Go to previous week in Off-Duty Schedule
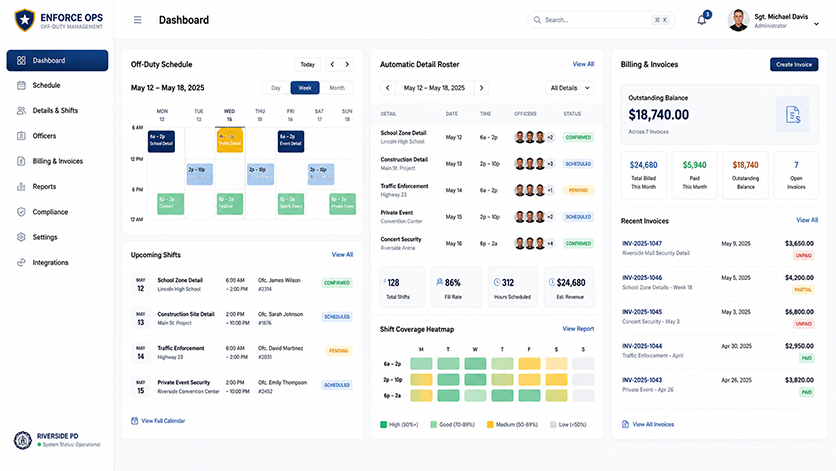 [x=332, y=65]
